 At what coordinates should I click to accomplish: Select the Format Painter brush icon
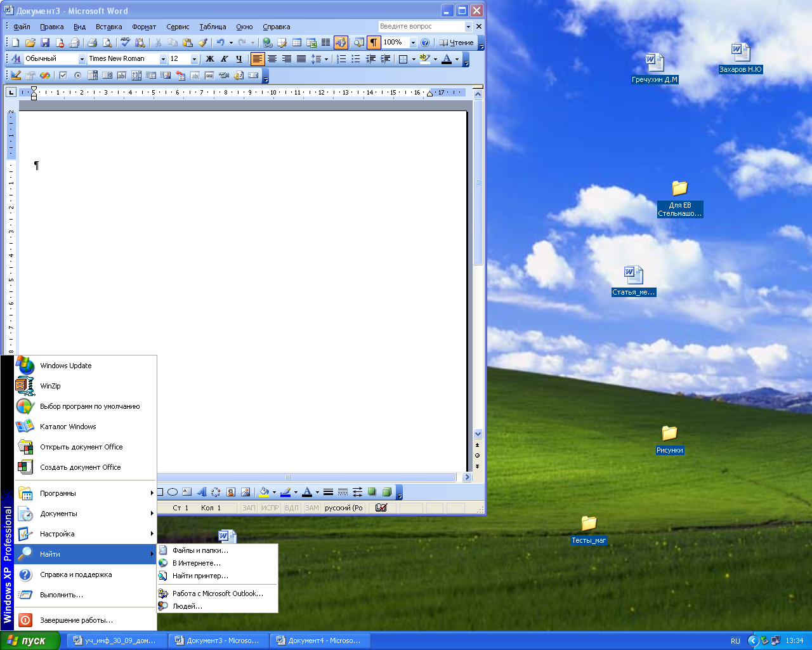[202, 43]
